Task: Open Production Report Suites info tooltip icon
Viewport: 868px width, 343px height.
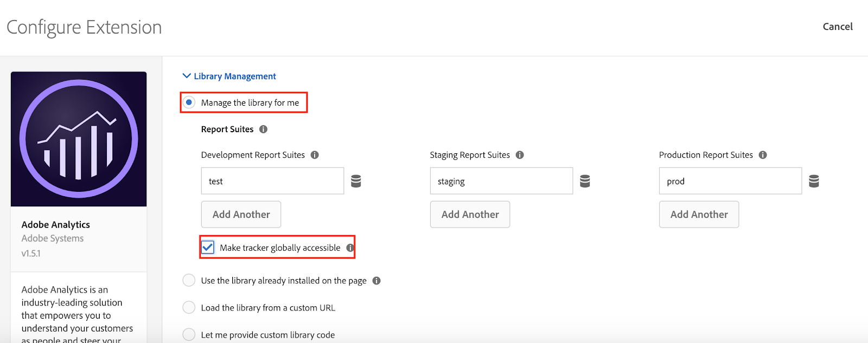Action: (763, 155)
